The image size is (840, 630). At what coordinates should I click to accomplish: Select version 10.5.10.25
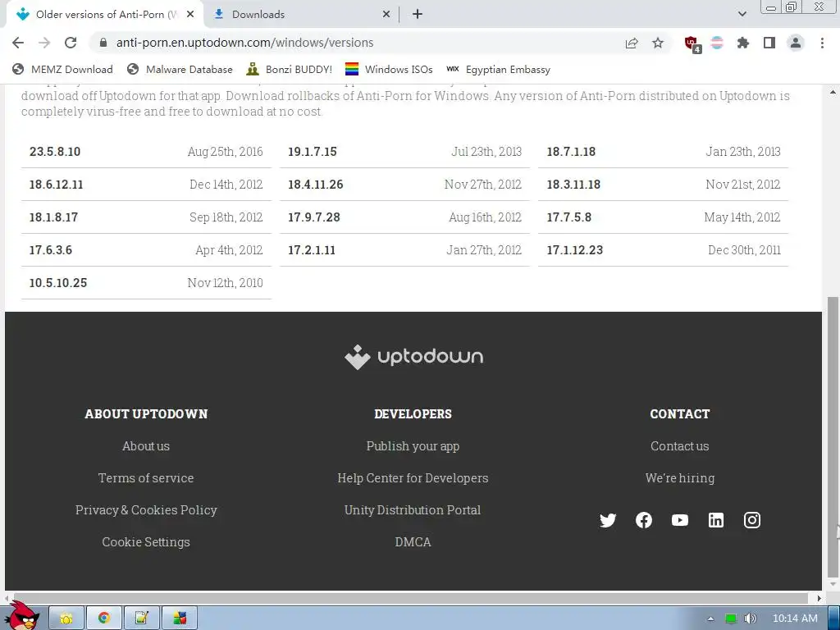tap(146, 283)
